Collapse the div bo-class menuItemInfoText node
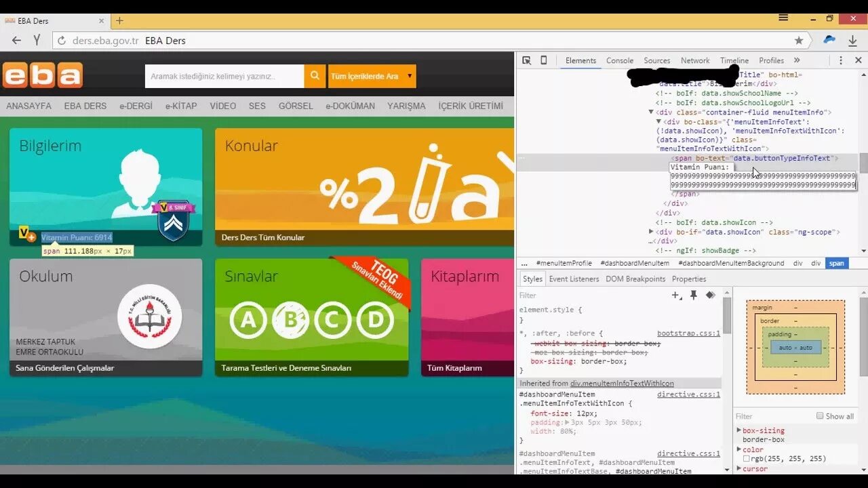This screenshot has width=868, height=488. [658, 122]
